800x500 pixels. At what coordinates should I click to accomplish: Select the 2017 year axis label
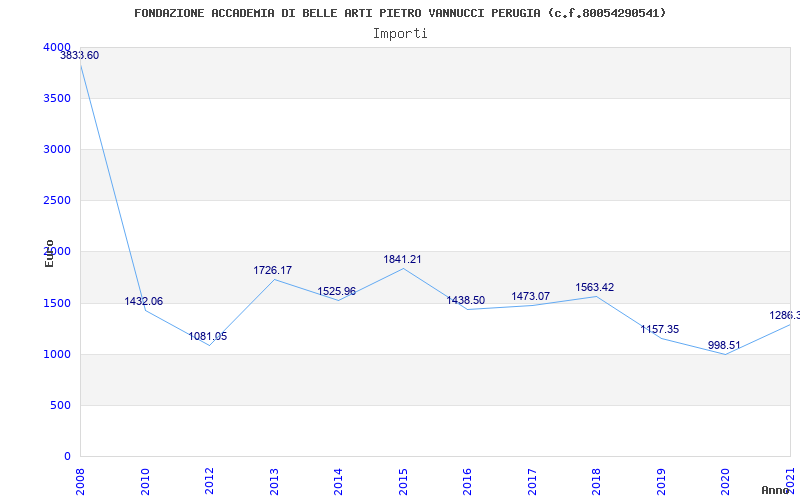[x=532, y=481]
